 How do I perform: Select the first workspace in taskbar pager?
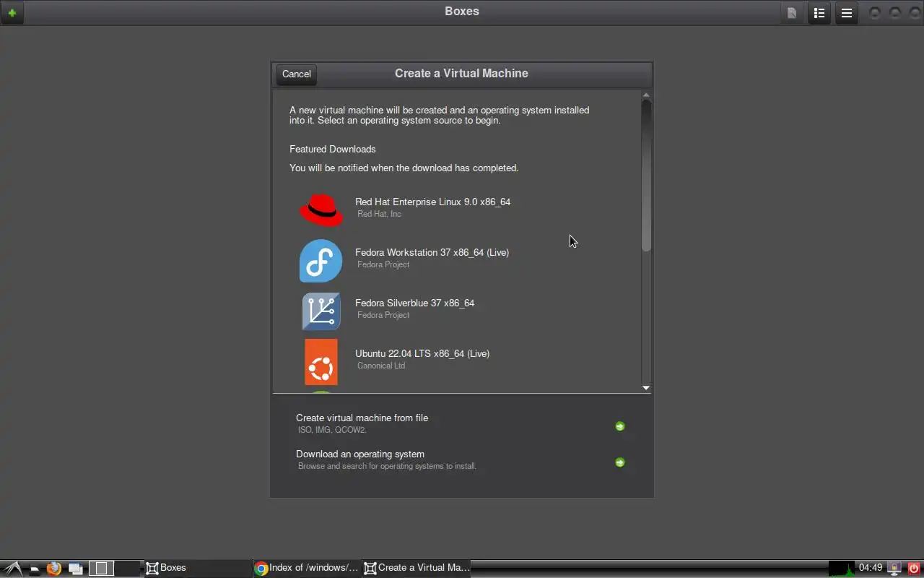[102, 569]
